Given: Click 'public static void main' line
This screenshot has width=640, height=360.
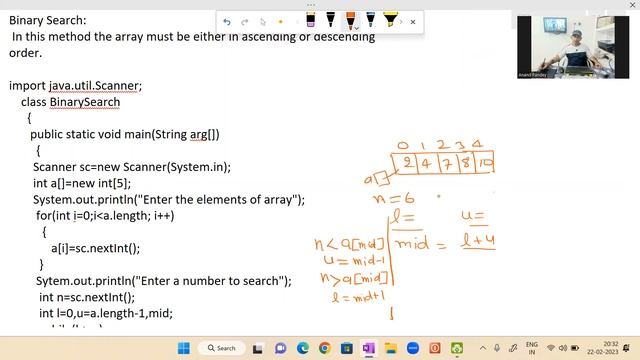Looking at the screenshot, I should click(124, 134).
